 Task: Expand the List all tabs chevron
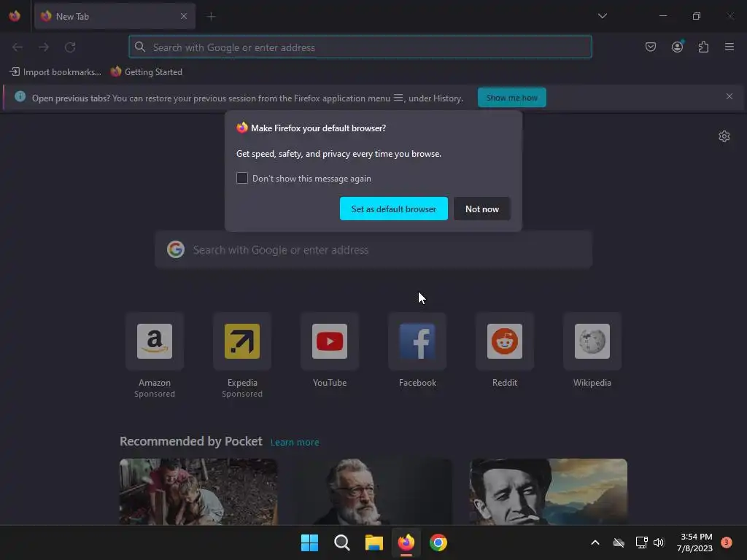coord(602,16)
